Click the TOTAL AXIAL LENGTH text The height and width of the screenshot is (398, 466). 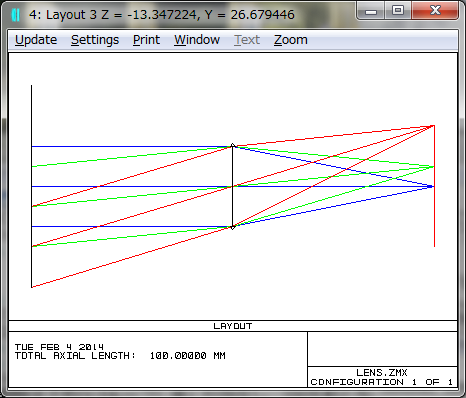[x=120, y=356]
